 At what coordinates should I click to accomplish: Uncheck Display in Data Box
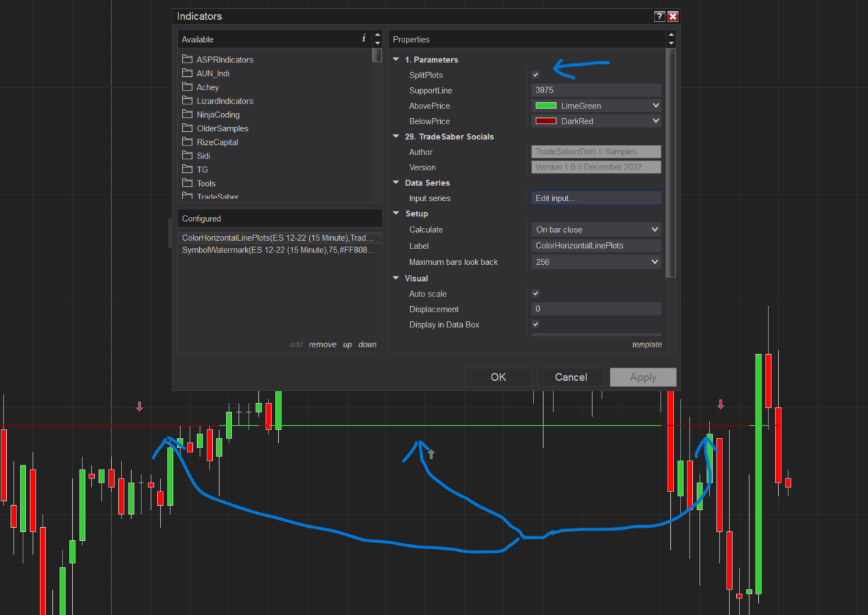(x=535, y=324)
